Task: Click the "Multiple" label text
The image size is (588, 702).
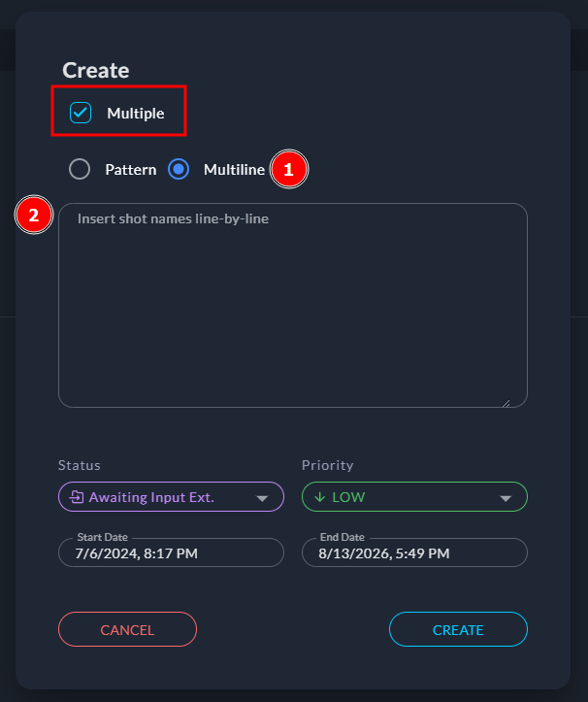Action: (x=136, y=114)
